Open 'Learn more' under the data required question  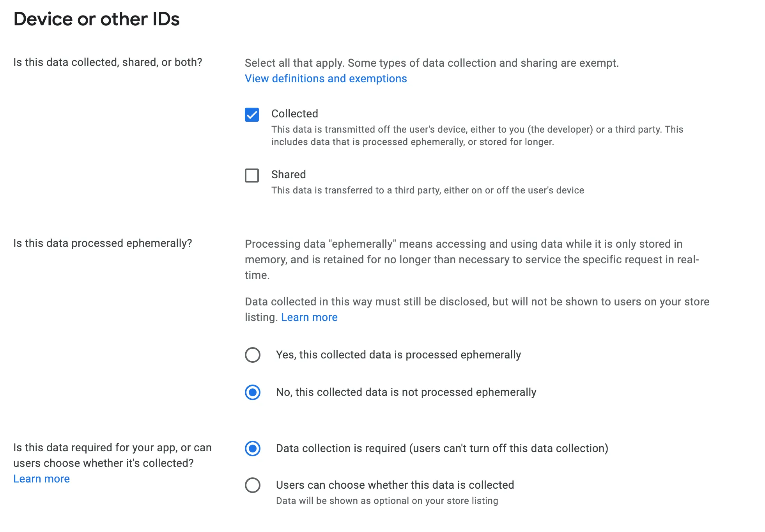(41, 479)
